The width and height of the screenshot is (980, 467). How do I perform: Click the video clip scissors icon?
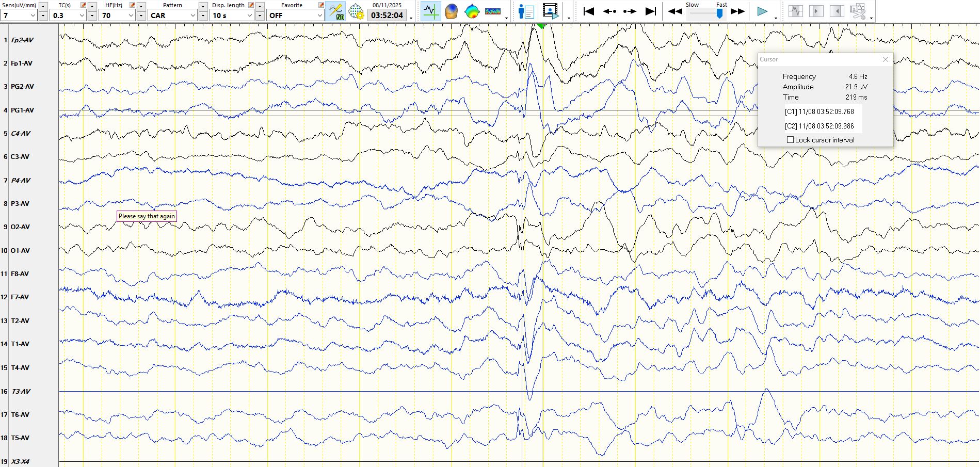(858, 11)
